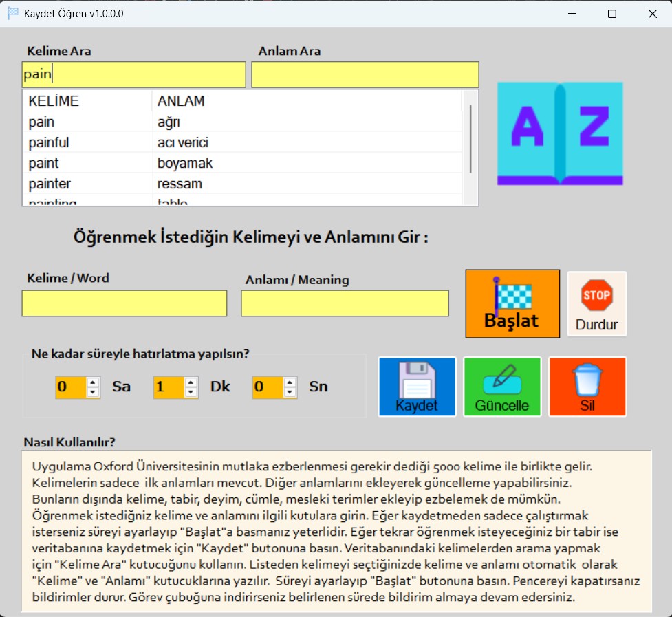Click the word list vertical scrollbar
This screenshot has height=617, width=672.
[470, 139]
